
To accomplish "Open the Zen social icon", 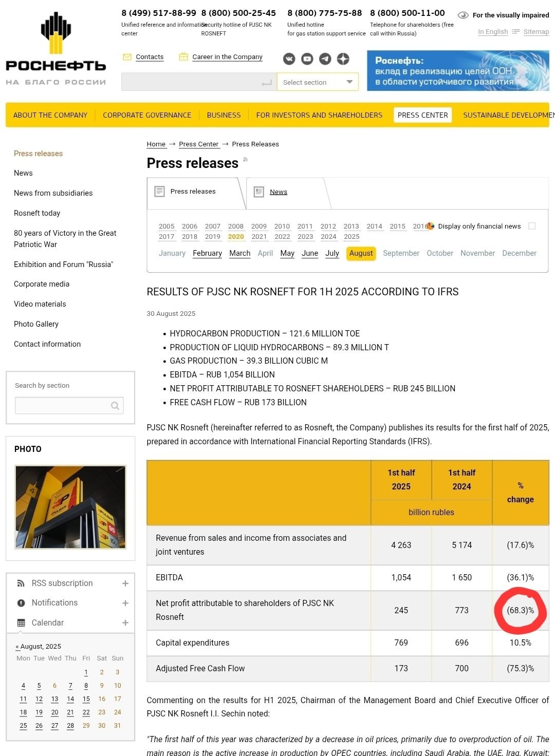I will (343, 59).
